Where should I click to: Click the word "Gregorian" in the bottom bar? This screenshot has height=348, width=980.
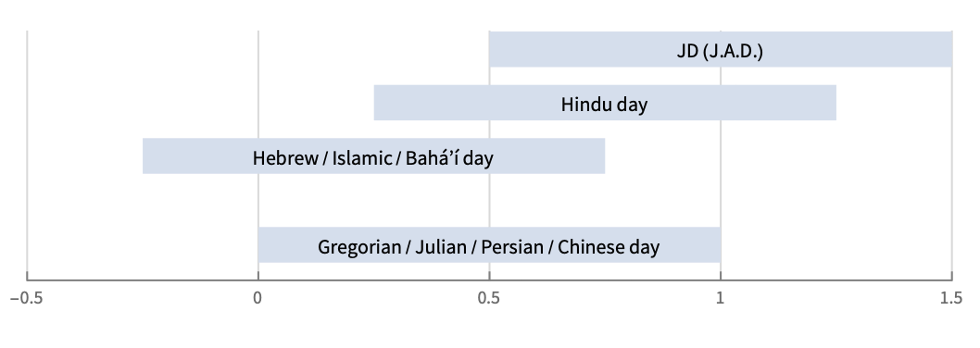point(359,247)
